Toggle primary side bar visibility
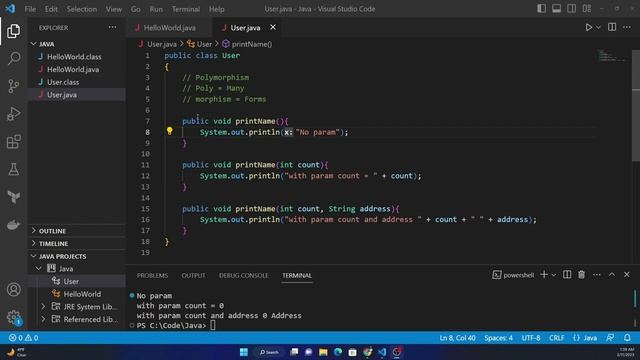The width and height of the screenshot is (640, 360). click(542, 9)
